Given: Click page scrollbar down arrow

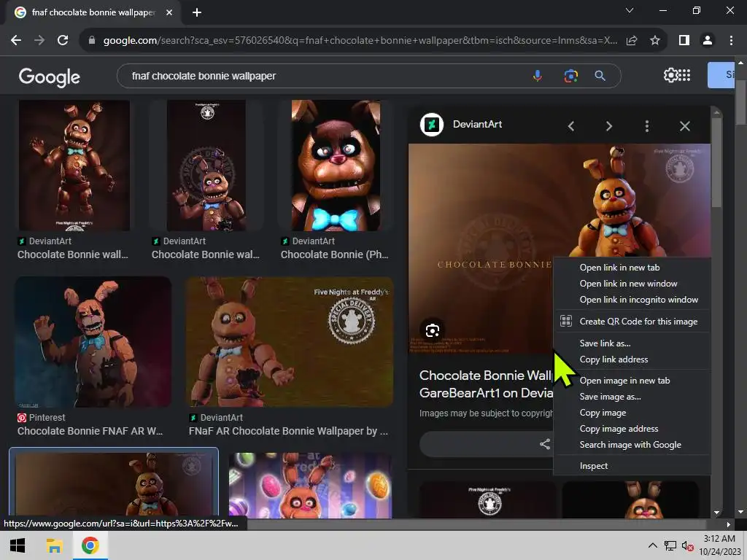Looking at the screenshot, I should click(x=740, y=513).
